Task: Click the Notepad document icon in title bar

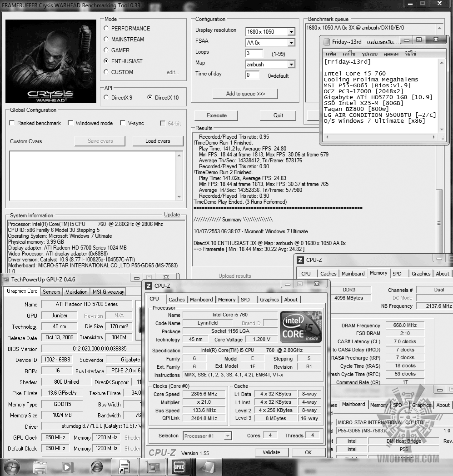Action: pos(327,41)
